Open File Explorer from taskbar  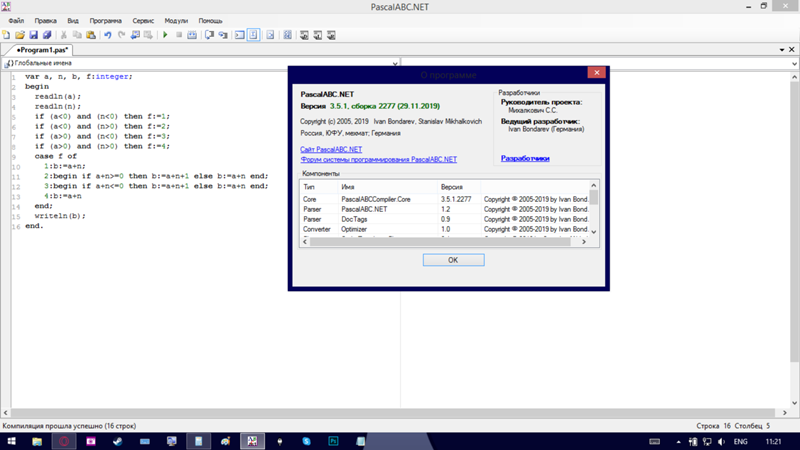click(37, 441)
